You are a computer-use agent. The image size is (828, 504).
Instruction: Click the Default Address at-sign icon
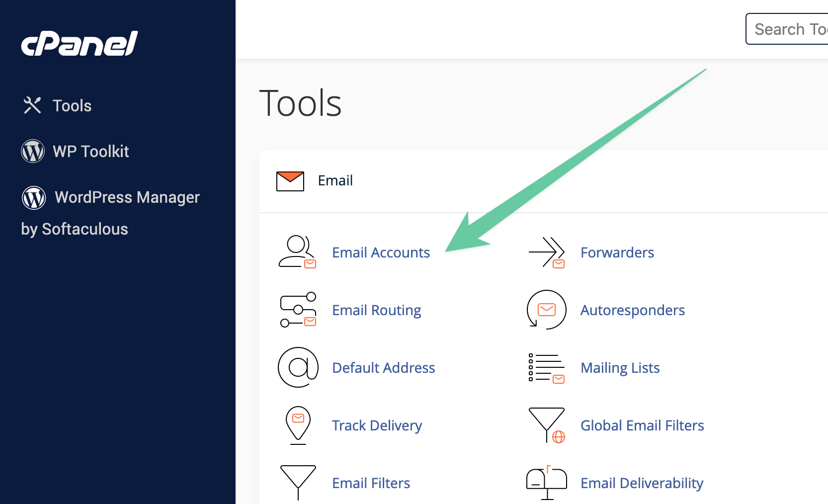pyautogui.click(x=297, y=368)
